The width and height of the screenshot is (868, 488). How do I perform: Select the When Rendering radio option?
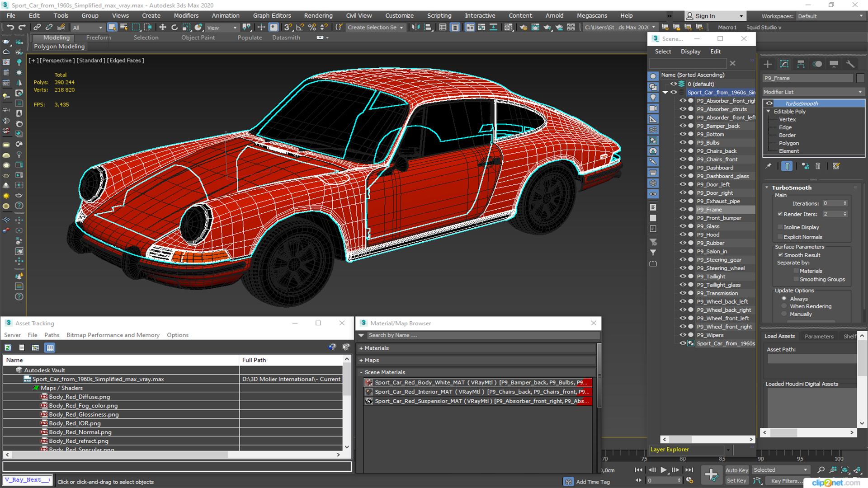click(784, 306)
